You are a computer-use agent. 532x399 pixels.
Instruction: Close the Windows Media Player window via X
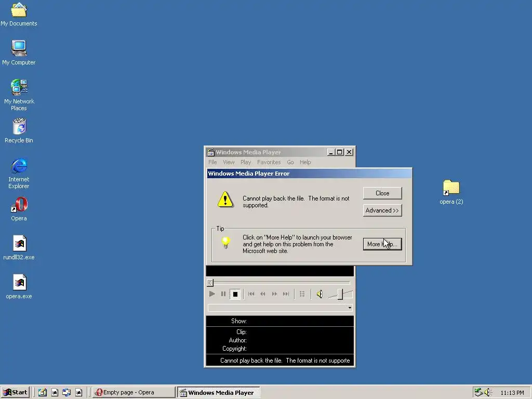coord(349,152)
